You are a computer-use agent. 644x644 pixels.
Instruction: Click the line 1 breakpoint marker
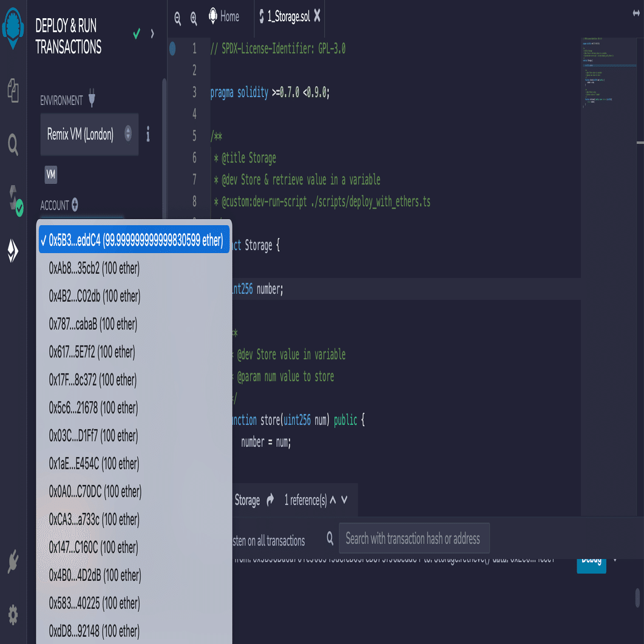pyautogui.click(x=172, y=49)
